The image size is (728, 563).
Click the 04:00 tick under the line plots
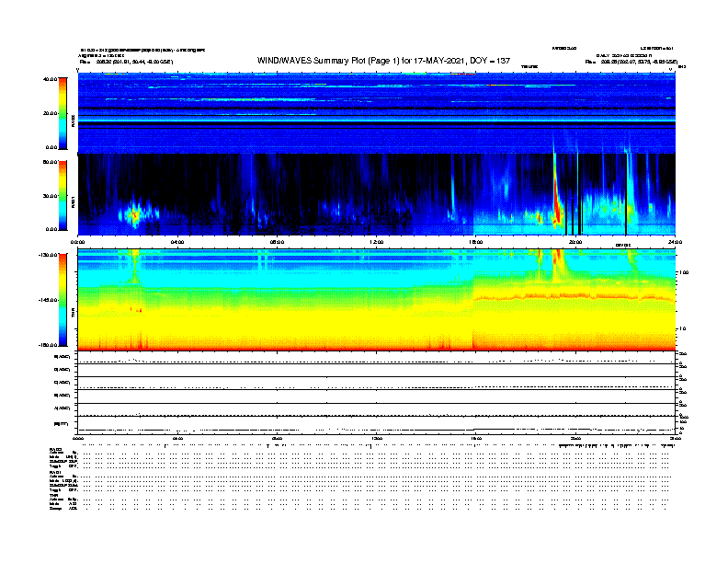(x=177, y=439)
